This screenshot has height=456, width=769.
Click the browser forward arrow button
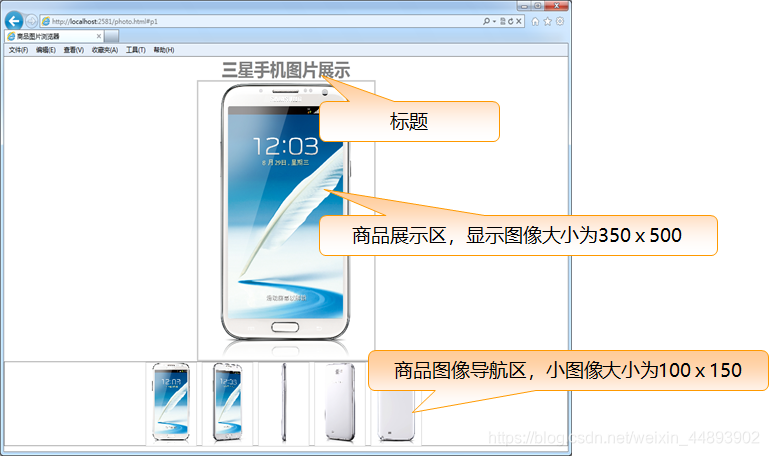[x=31, y=21]
